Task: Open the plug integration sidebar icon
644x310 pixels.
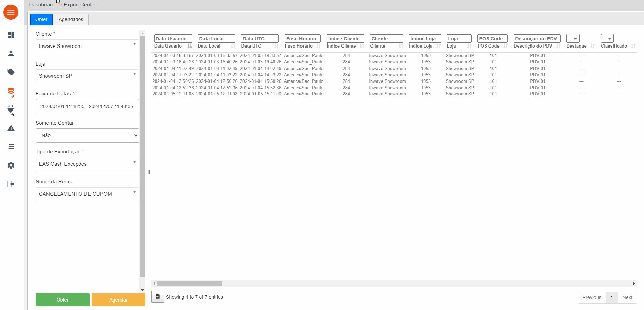Action: pyautogui.click(x=11, y=111)
